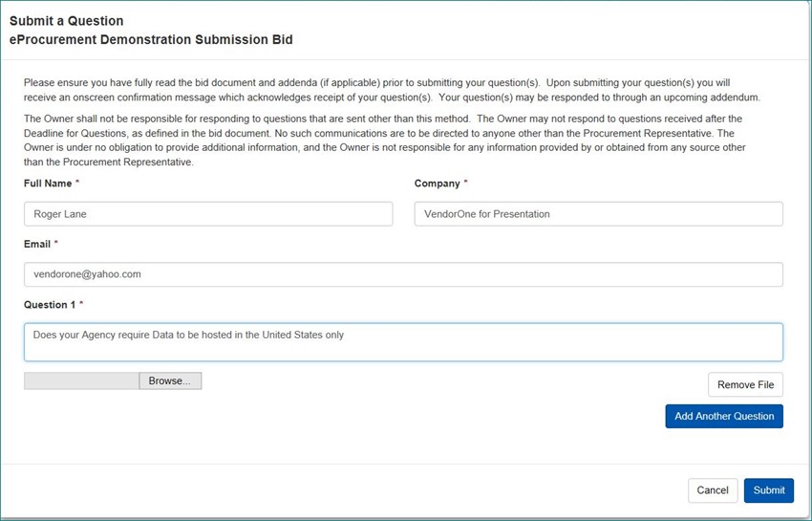812x521 pixels.
Task: Submit the question form
Action: 769,490
